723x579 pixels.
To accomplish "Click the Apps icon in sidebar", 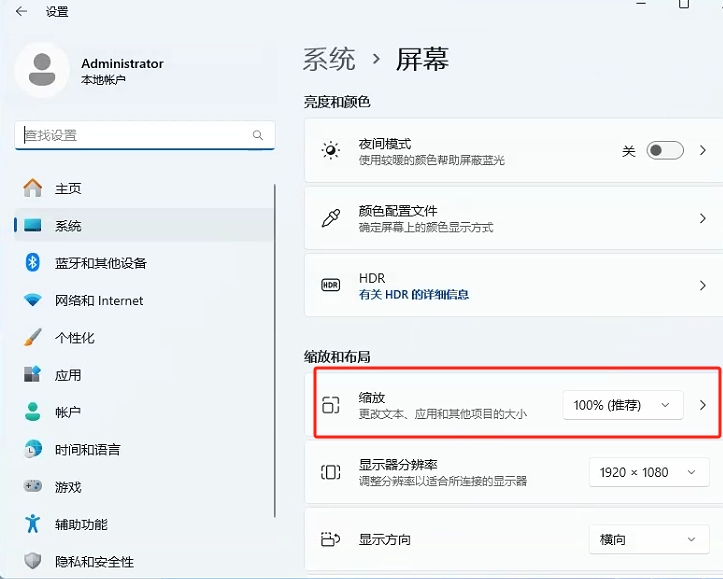I will tap(32, 374).
